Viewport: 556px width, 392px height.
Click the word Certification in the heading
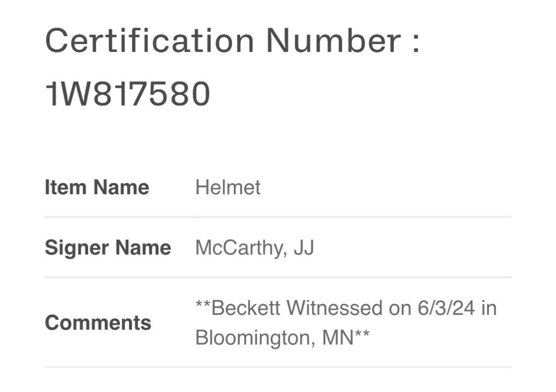[x=150, y=41]
